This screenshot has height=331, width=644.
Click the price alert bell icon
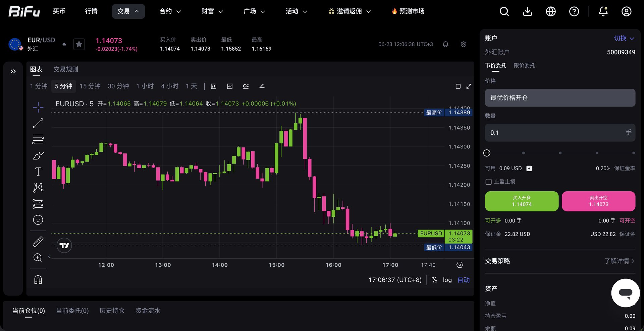tap(445, 44)
